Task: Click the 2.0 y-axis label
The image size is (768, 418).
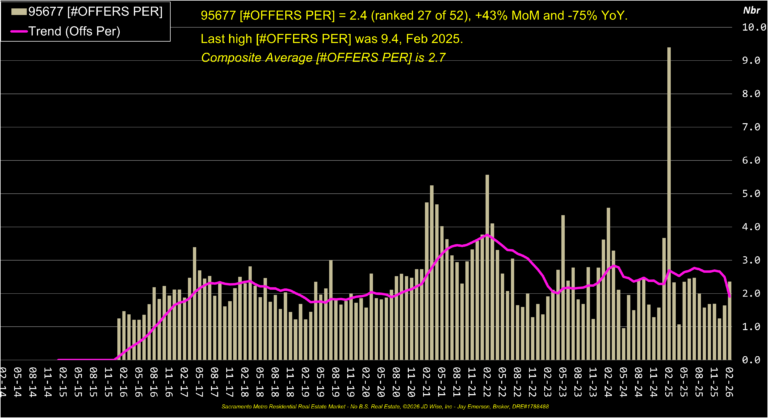Action: click(750, 294)
